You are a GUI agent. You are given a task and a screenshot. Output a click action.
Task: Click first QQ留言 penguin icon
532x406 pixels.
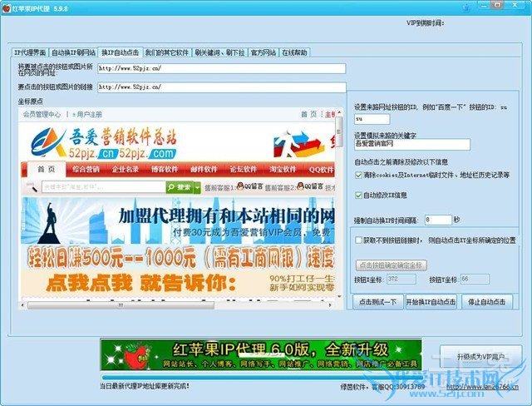(x=240, y=186)
